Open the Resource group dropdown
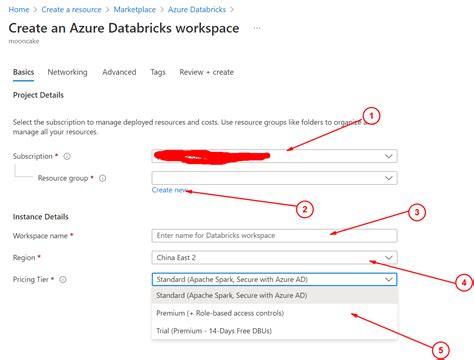The height and width of the screenshot is (360, 474). coord(274,178)
